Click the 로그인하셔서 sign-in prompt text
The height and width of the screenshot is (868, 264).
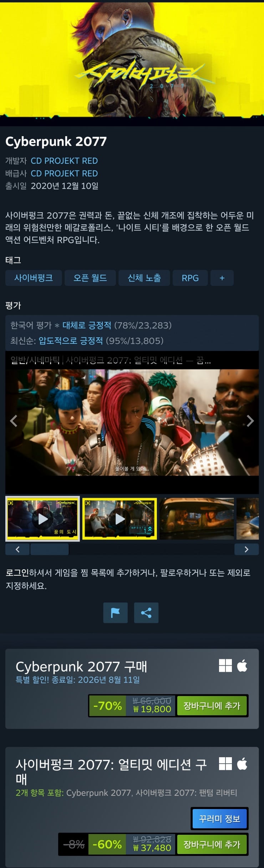[128, 579]
